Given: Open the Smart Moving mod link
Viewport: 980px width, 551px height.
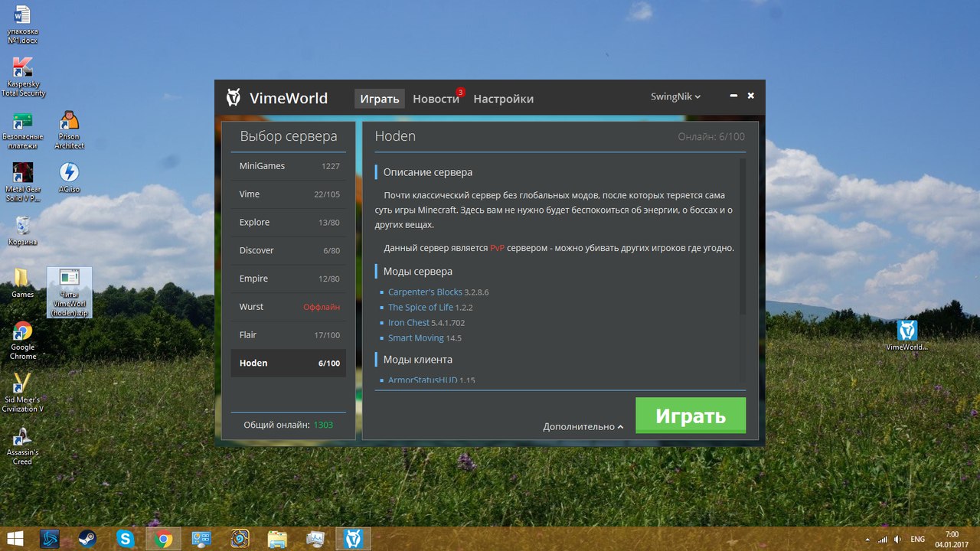Looking at the screenshot, I should [x=416, y=337].
